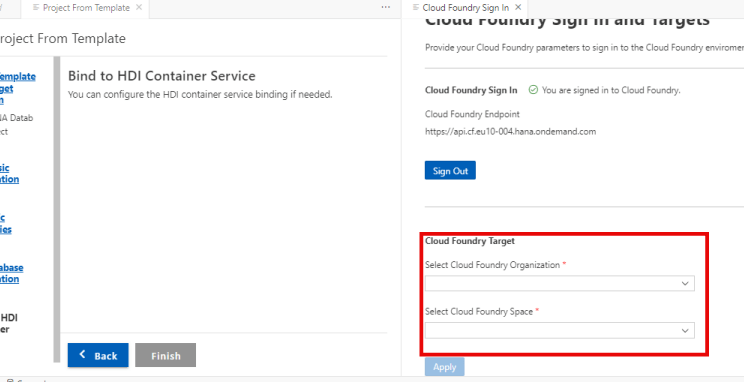Click the Cloud Foundry Target label
The width and height of the screenshot is (744, 382).
[x=470, y=241]
